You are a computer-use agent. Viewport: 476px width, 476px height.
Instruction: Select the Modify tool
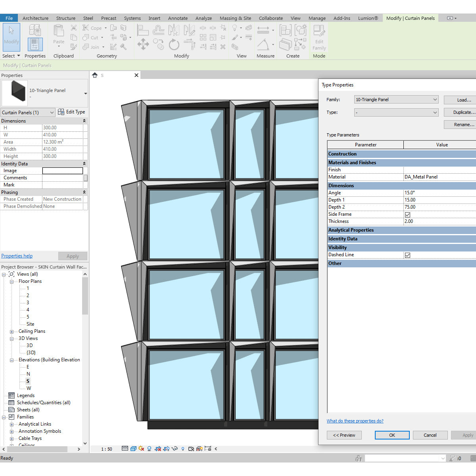pos(11,37)
